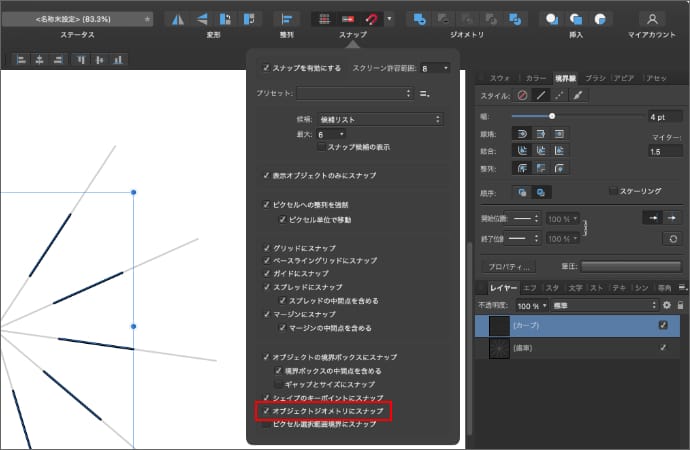
Task: Switch to the ブラシ tab
Action: (596, 77)
